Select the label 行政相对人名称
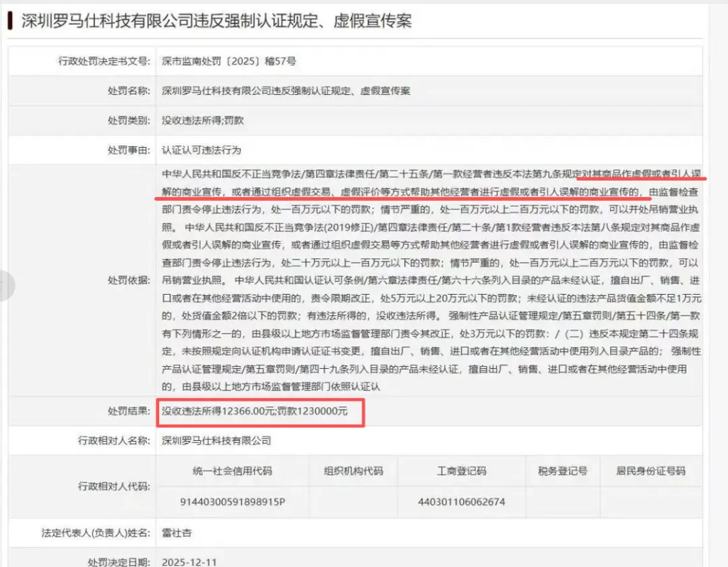This screenshot has height=567, width=728. (114, 441)
